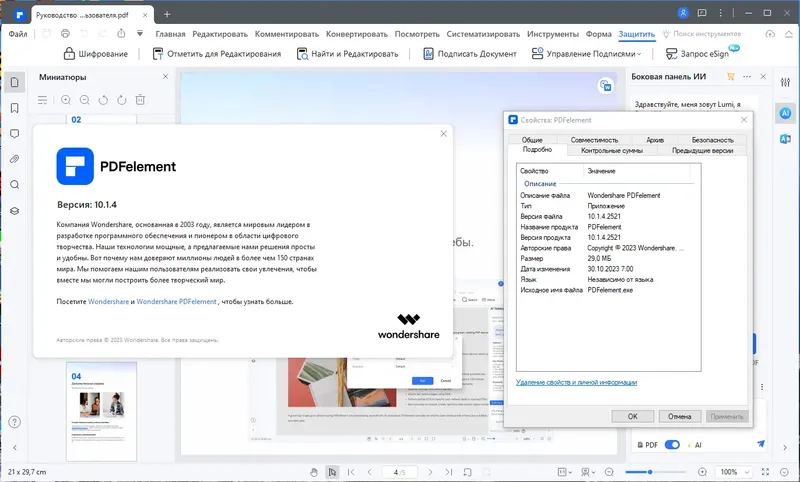This screenshot has height=482, width=800.
Task: Open the Безопасность tab in properties dialog
Action: 712,140
